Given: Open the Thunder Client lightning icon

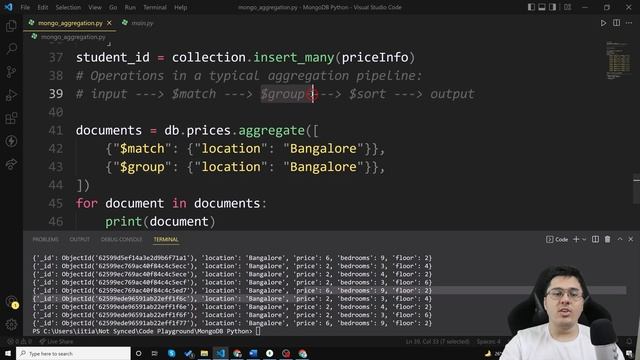Looking at the screenshot, I should pyautogui.click(x=11, y=141).
